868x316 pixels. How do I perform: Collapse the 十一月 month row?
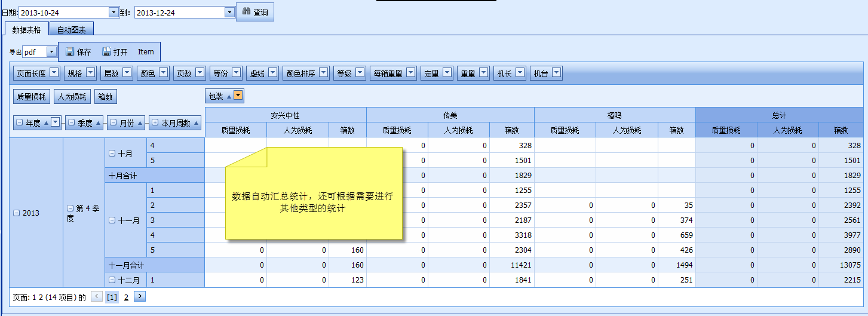[x=112, y=220]
